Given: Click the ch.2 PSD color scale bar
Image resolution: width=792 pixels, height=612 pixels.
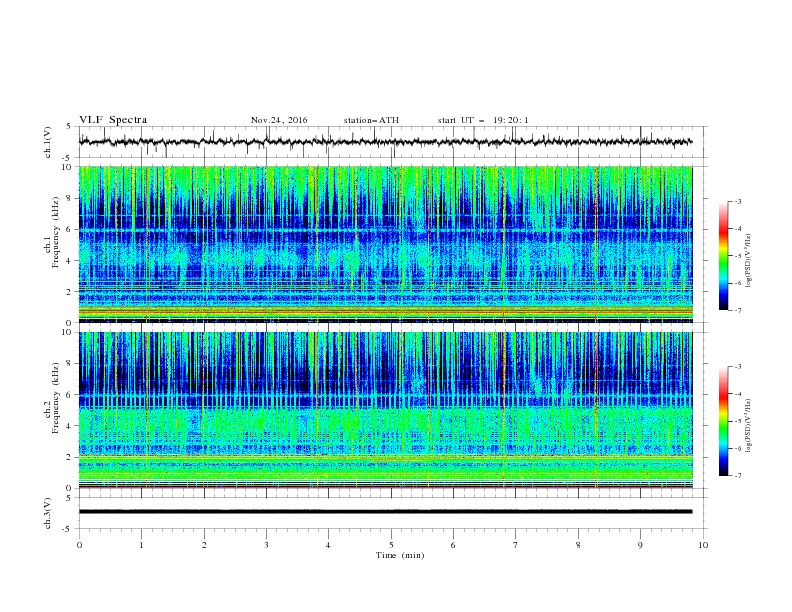Looking at the screenshot, I should [723, 421].
